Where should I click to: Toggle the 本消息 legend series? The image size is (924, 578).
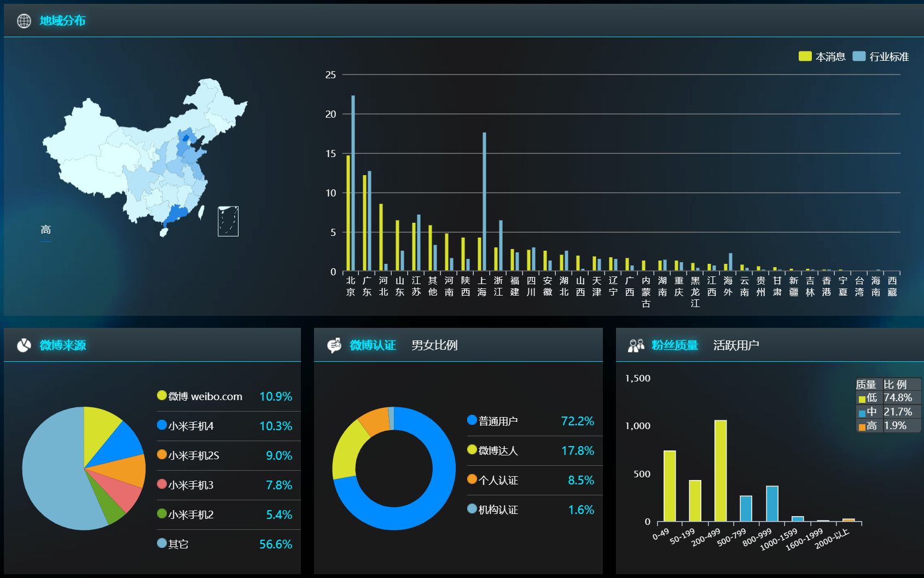(x=822, y=56)
